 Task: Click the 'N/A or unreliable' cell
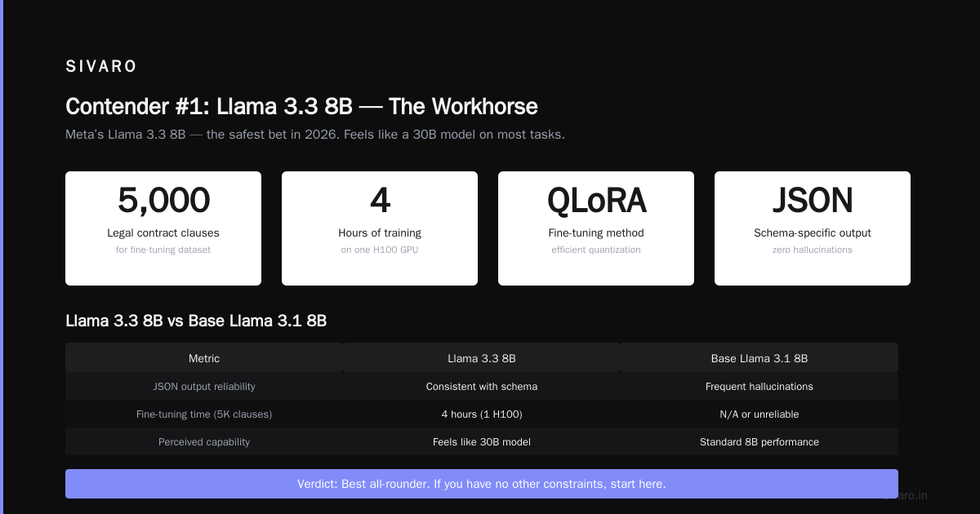click(759, 414)
